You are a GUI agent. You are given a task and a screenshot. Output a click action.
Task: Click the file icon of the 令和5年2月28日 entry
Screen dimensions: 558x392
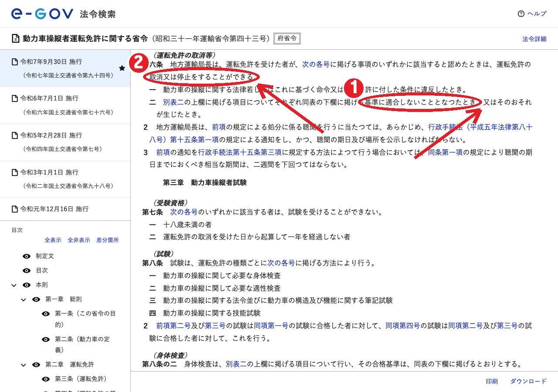tap(15, 135)
